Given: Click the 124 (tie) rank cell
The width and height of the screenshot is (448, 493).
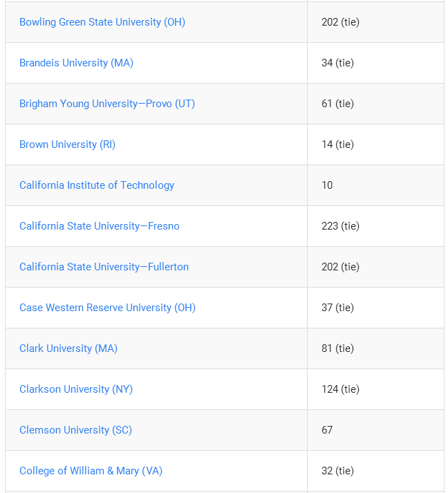Looking at the screenshot, I should (x=375, y=389).
